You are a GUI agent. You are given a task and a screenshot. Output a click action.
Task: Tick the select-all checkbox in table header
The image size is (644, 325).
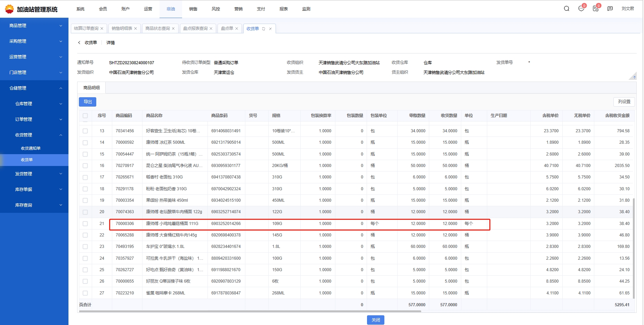85,116
